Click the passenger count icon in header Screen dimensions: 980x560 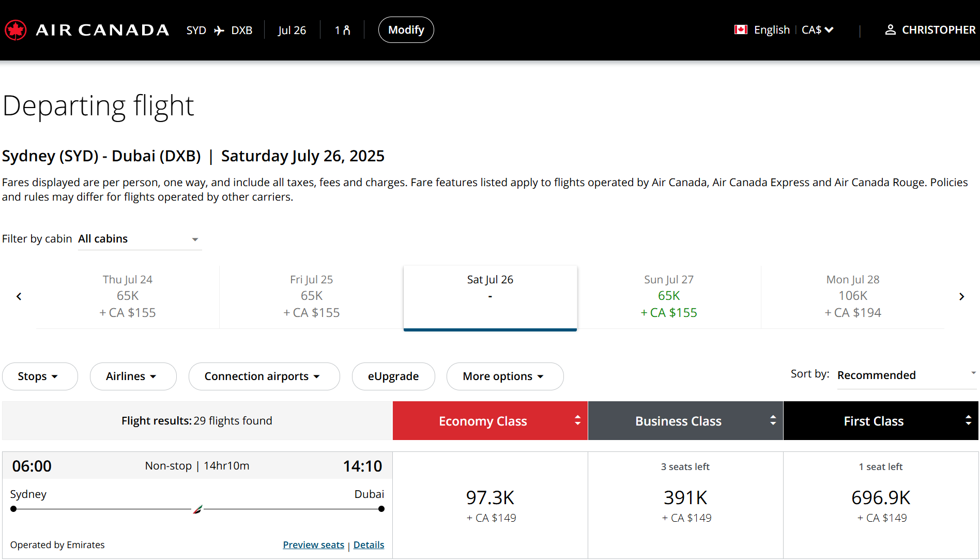pos(346,31)
